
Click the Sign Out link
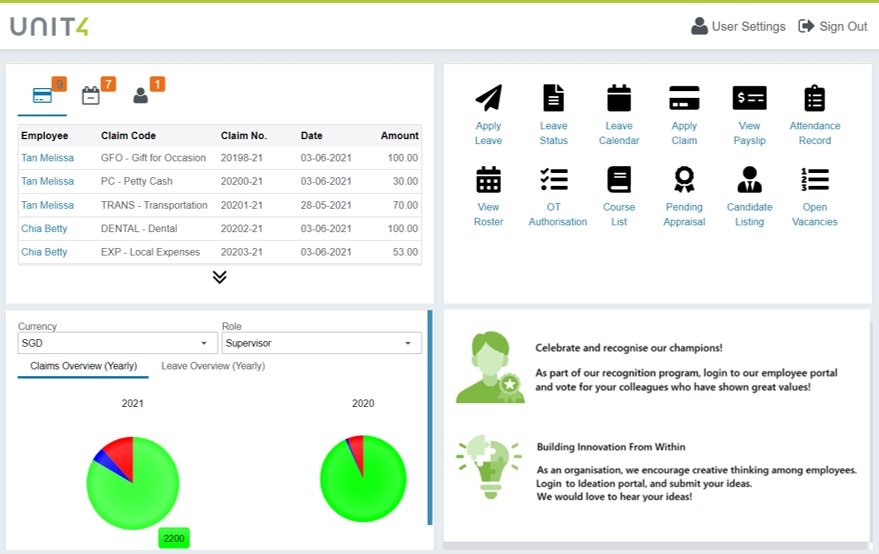tap(843, 26)
